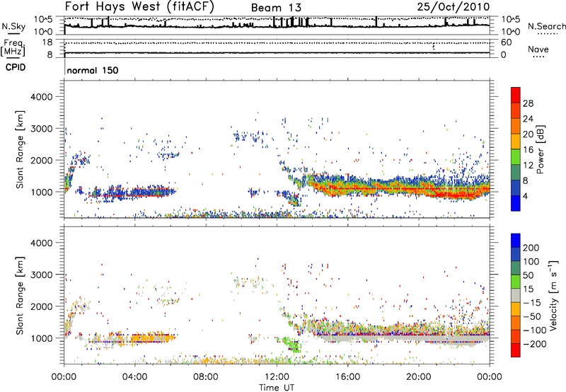566x392 pixels.
Task: Click "Slant Range [km]" label of power panel
Action: click(x=20, y=150)
